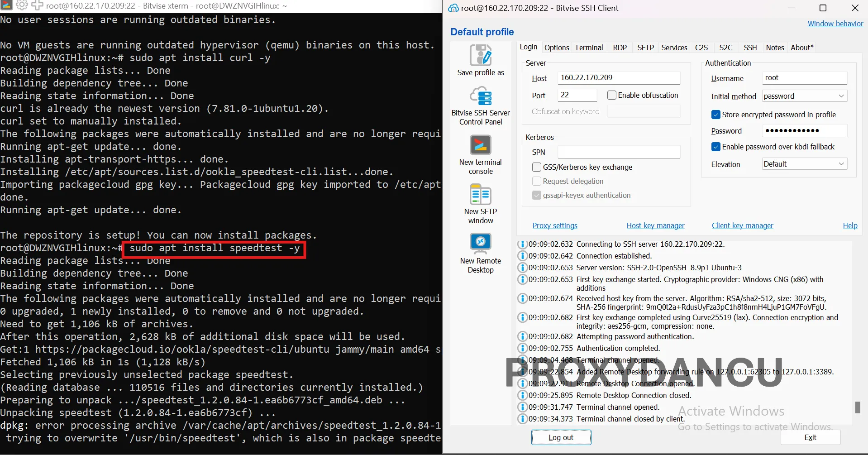Toggle Enable password over kbdi fallback
This screenshot has width=868, height=455.
pos(716,147)
